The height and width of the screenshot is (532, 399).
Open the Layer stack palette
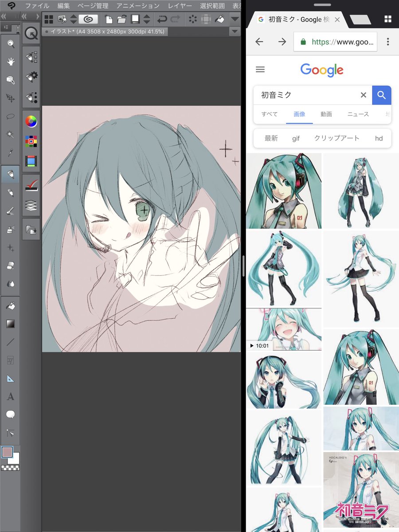[x=31, y=205]
